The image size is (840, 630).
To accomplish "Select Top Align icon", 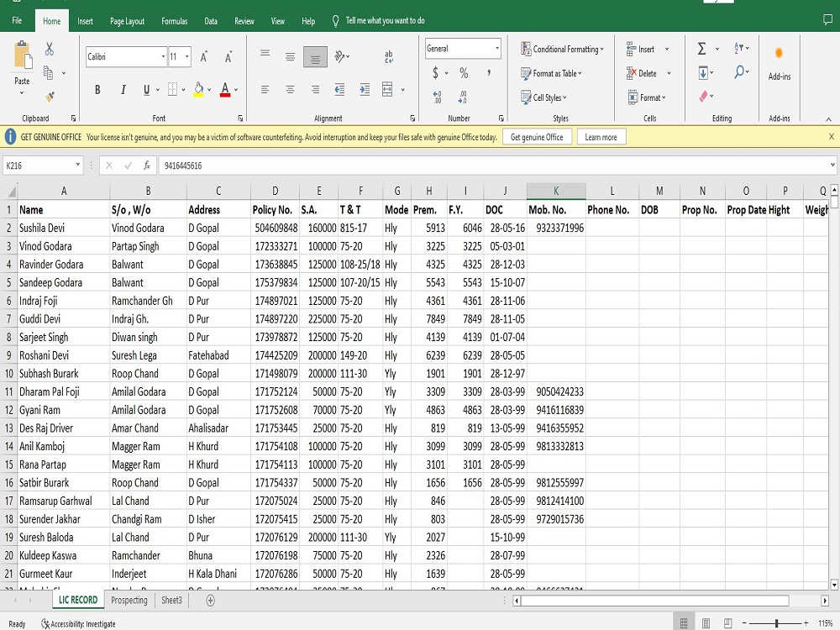I will [x=265, y=54].
